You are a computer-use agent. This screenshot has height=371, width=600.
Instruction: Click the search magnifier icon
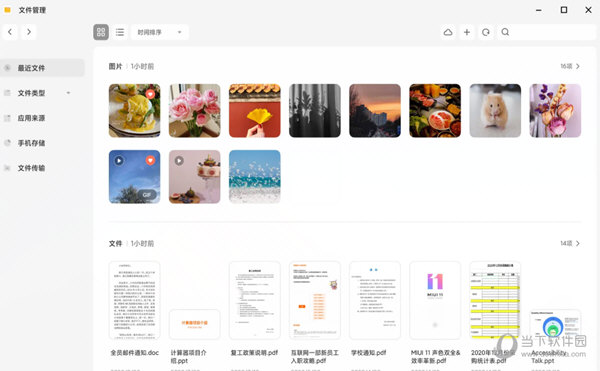click(505, 32)
